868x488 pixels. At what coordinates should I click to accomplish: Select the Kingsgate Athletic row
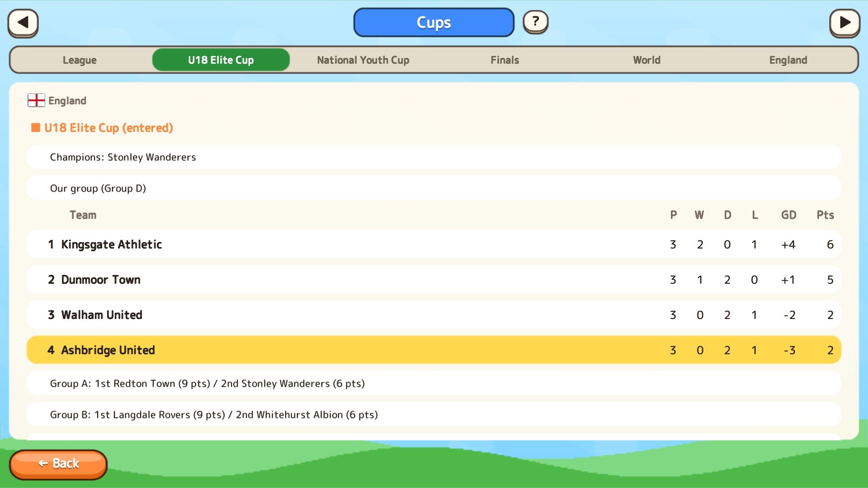point(434,244)
